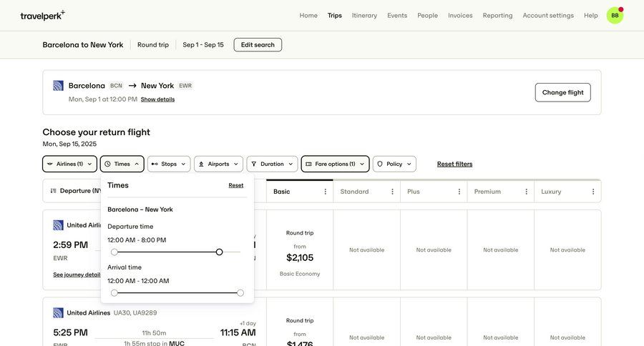Click the departure time slider right handle
This screenshot has height=346, width=644.
[219, 252]
